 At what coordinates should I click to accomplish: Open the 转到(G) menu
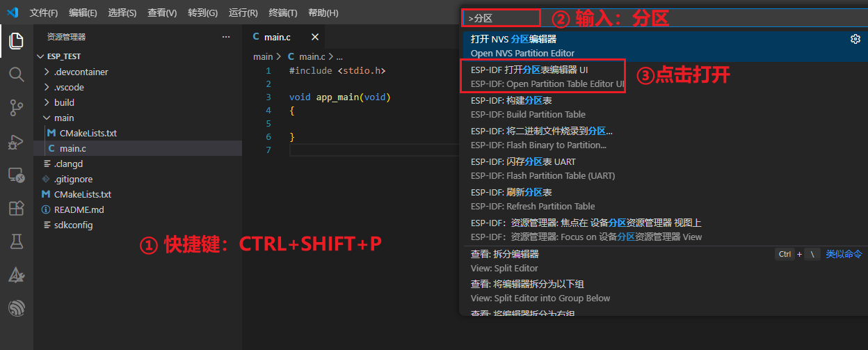(x=202, y=13)
